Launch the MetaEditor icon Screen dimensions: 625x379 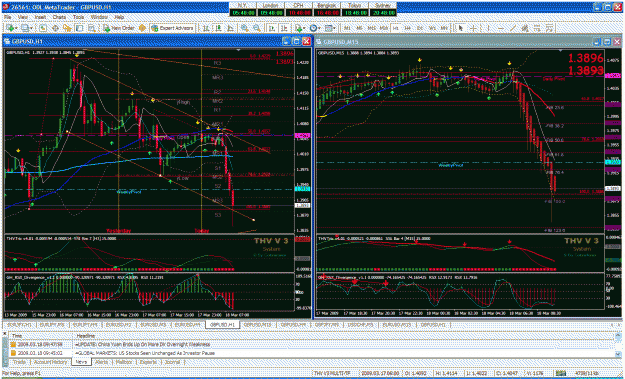(x=142, y=28)
